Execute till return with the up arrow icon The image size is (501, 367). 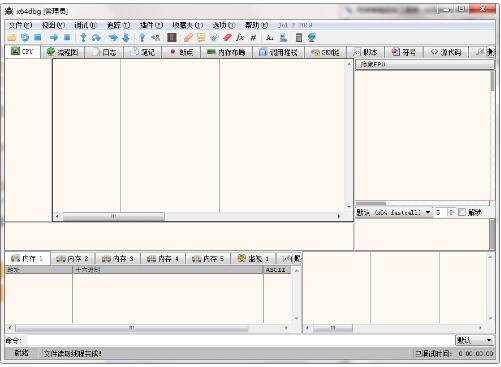pos(142,38)
